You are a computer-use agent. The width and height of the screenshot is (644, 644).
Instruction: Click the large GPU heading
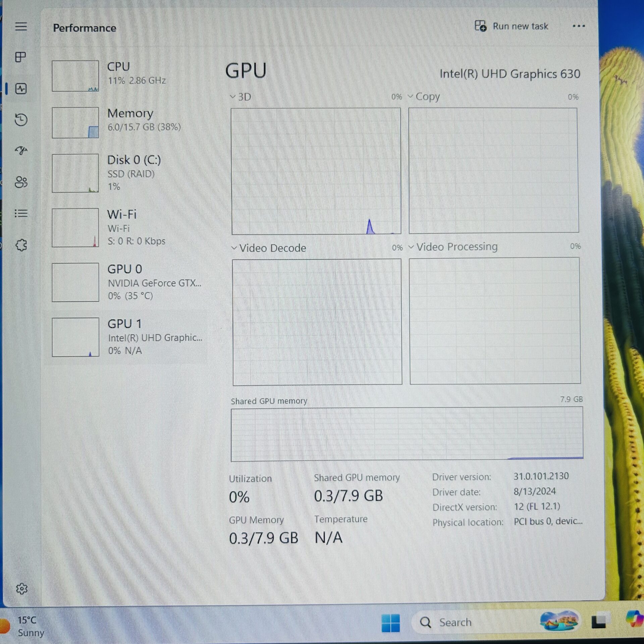click(246, 71)
